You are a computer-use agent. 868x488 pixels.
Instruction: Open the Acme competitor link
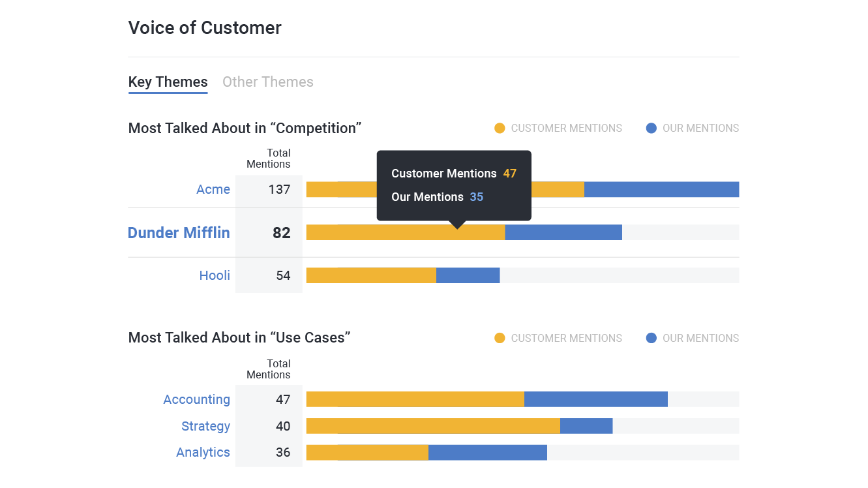coord(213,190)
